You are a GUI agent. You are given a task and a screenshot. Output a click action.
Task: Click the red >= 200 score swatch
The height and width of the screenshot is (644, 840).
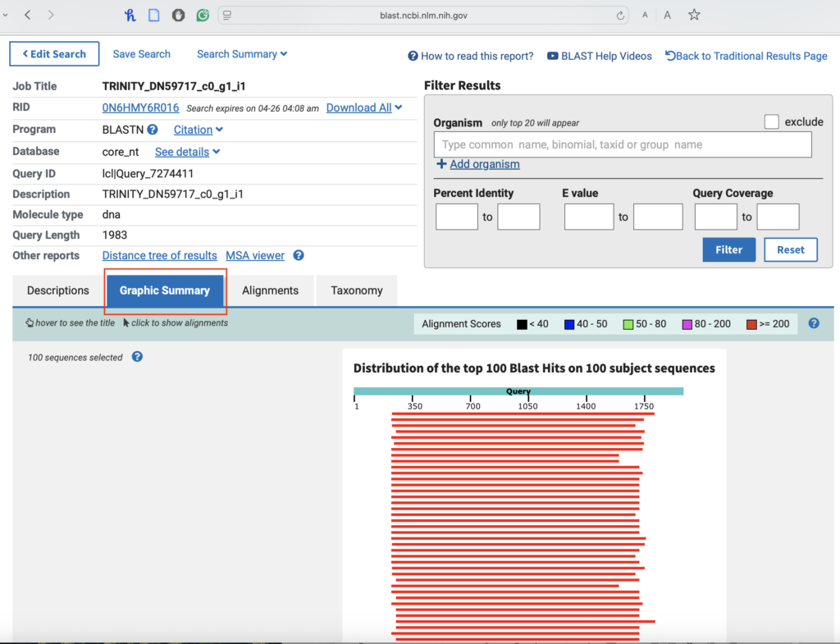click(751, 324)
